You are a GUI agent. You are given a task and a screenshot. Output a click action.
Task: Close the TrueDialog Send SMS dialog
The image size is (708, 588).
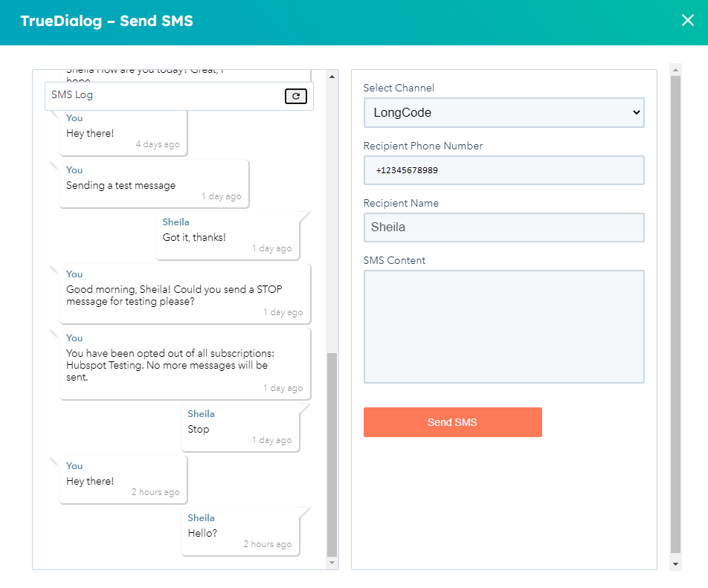(687, 21)
